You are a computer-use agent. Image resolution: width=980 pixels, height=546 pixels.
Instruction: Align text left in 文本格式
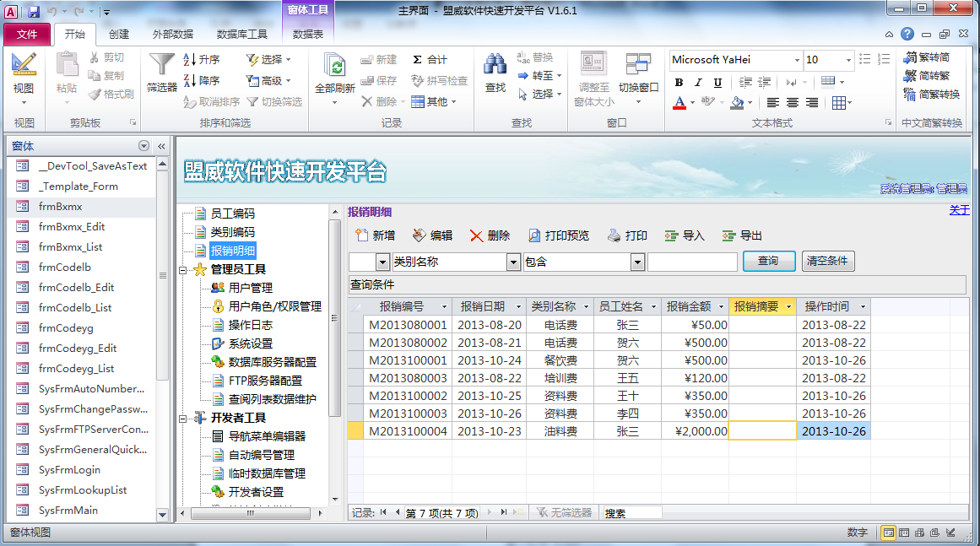coord(773,102)
